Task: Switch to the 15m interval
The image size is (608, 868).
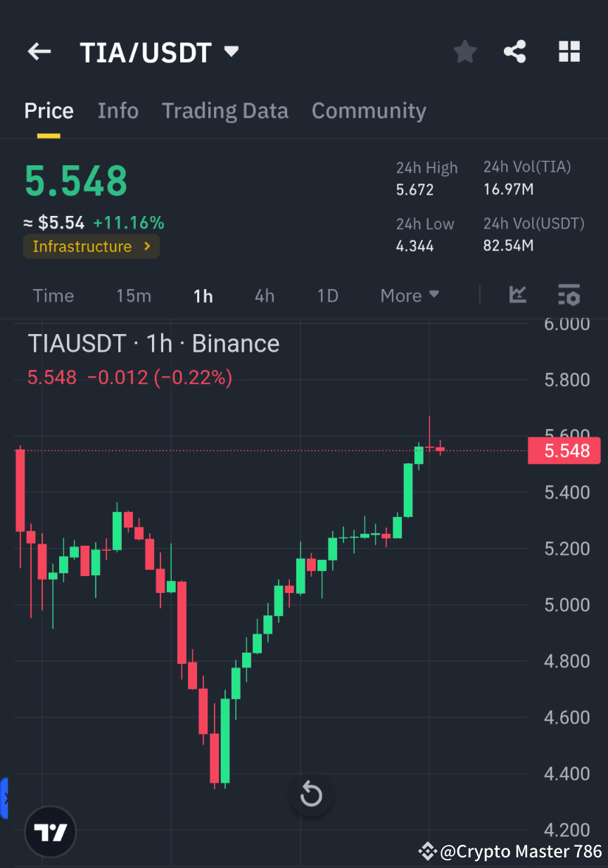Action: [134, 295]
